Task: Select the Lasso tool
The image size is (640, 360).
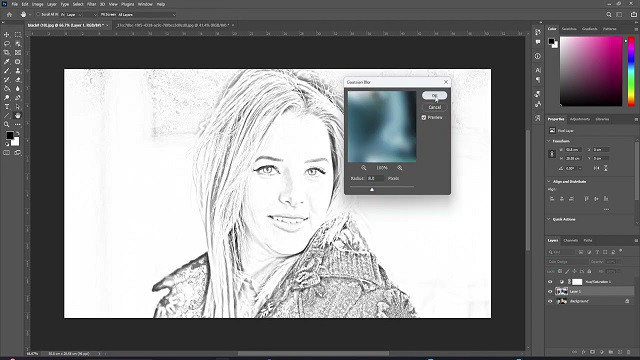Action: click(x=7, y=44)
